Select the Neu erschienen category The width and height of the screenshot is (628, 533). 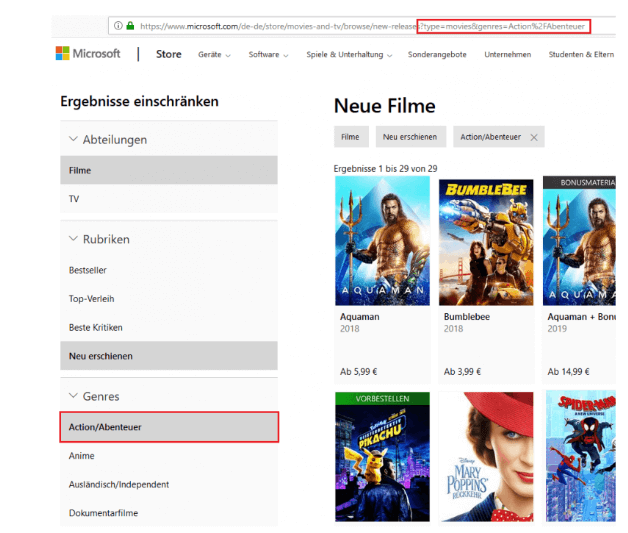169,356
